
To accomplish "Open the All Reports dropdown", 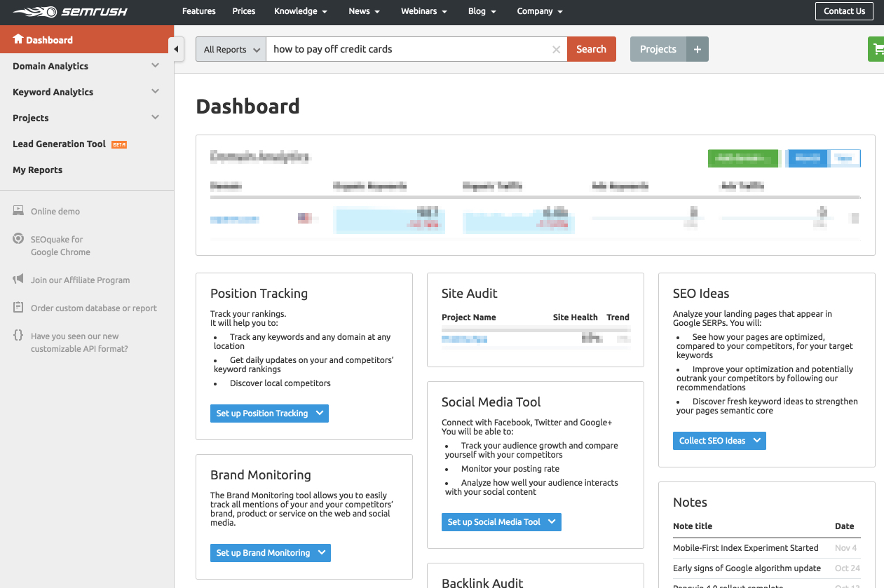I will [x=231, y=49].
